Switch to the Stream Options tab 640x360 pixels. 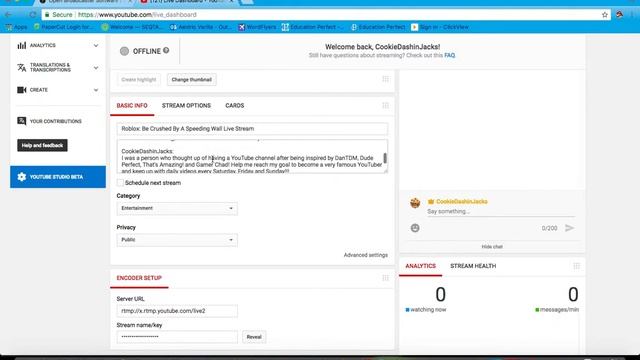[186, 106]
